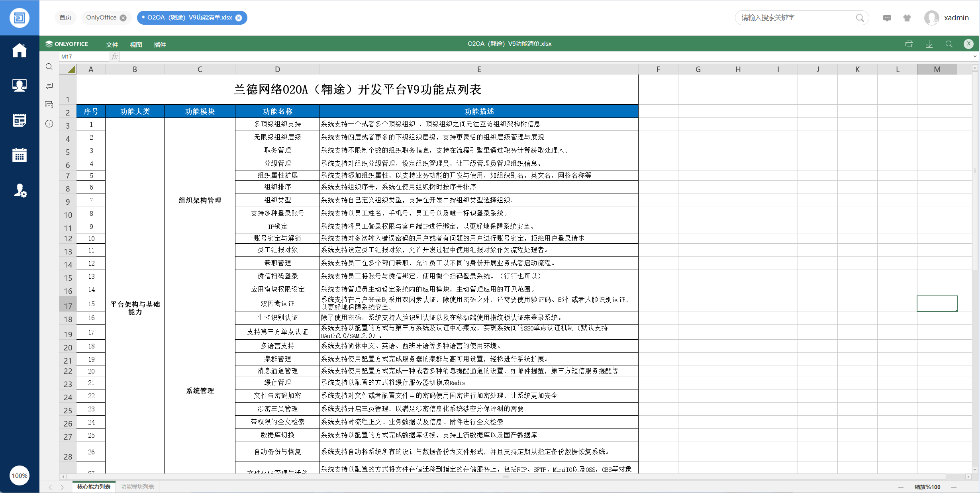Click the 100% zoom circle button
Image resolution: width=980 pixels, height=493 pixels.
[19, 475]
